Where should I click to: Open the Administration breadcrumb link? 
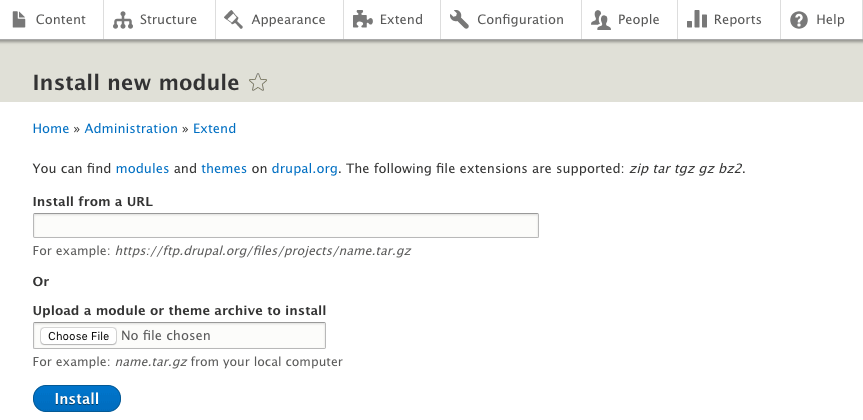click(x=131, y=128)
